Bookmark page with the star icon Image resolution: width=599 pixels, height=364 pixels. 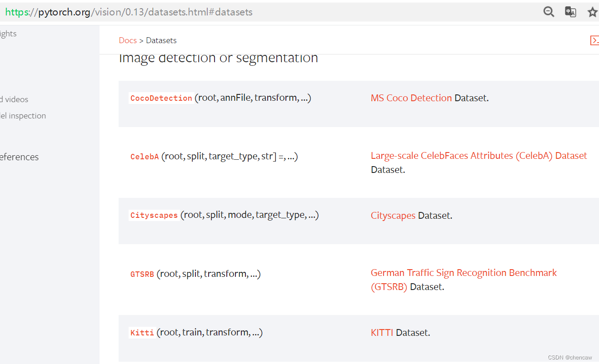click(x=592, y=12)
